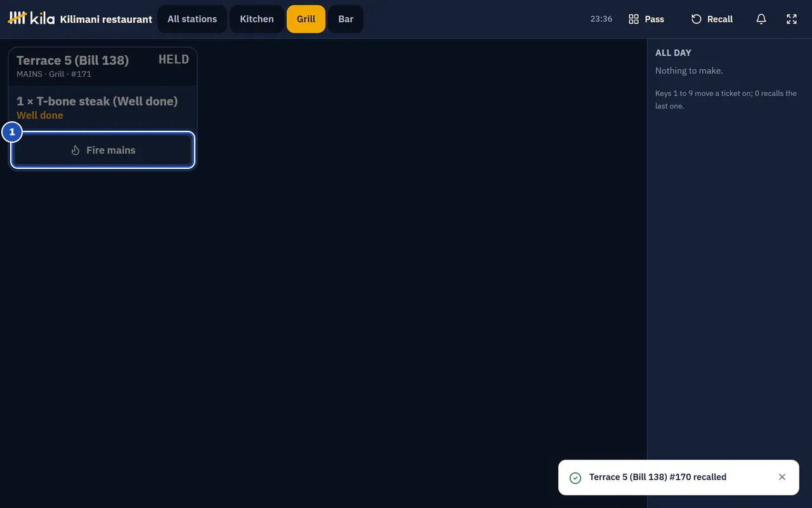Image resolution: width=812 pixels, height=508 pixels.
Task: Click the kila logo
Action: coord(31,18)
